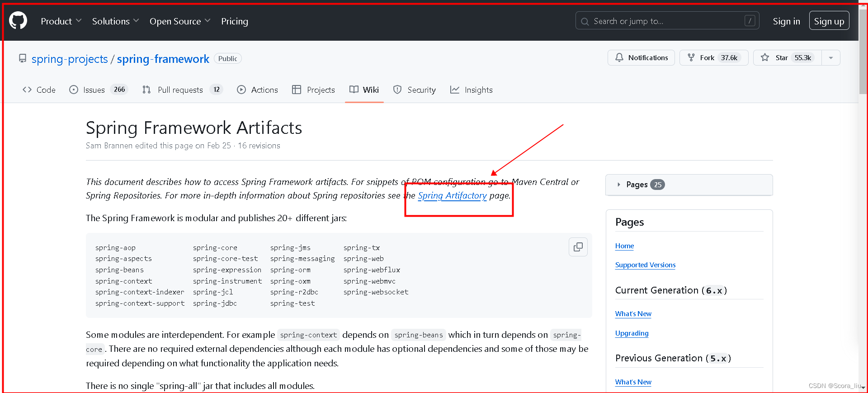
Task: Click the GitHub Octocat logo
Action: [18, 21]
